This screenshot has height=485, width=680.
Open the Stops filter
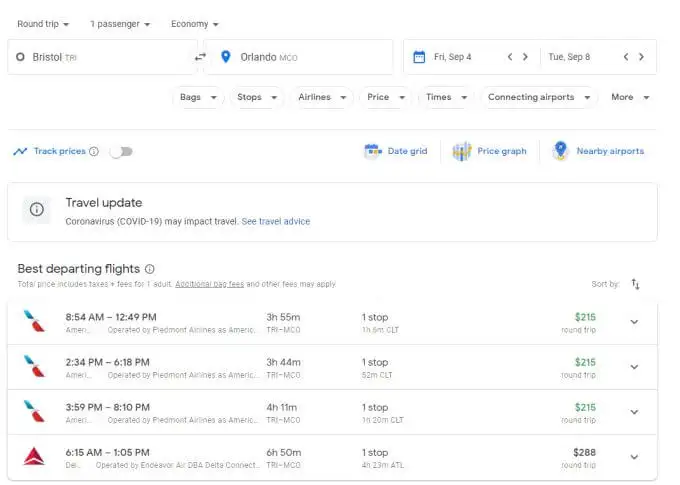click(x=257, y=97)
